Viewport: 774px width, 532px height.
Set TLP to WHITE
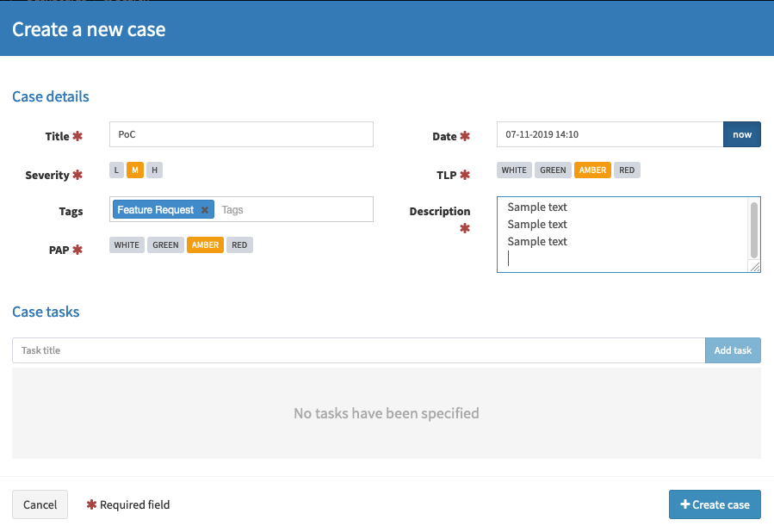click(514, 170)
